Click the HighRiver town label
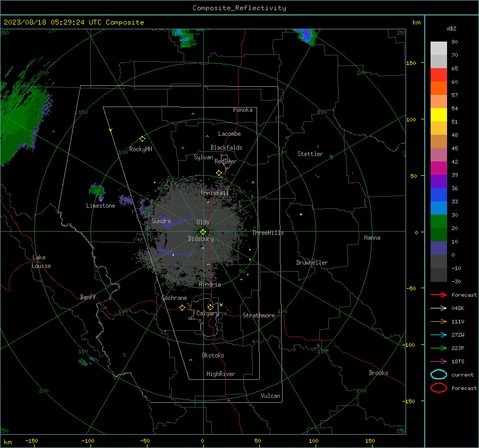Image resolution: width=479 pixels, height=448 pixels. click(x=221, y=374)
